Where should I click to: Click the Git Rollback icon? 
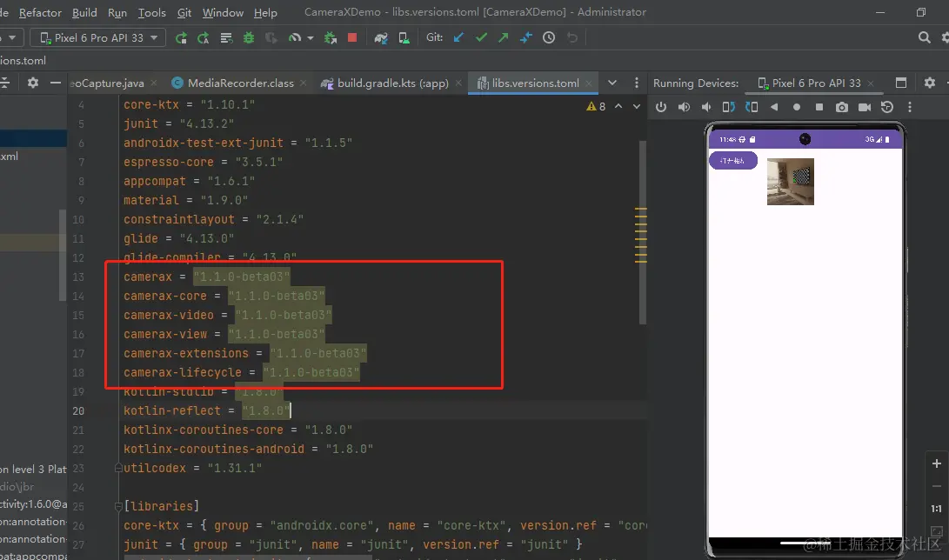[x=572, y=37]
